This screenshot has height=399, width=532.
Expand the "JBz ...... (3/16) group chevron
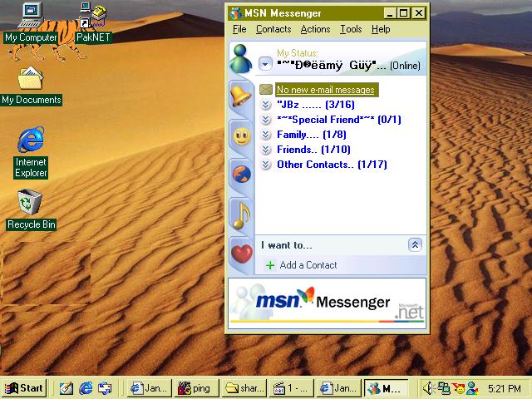(x=266, y=105)
